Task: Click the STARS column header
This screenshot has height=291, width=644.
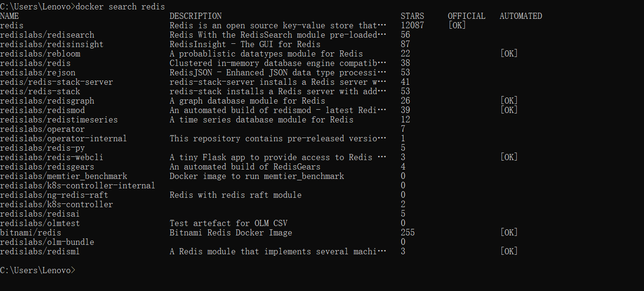Action: coord(413,16)
